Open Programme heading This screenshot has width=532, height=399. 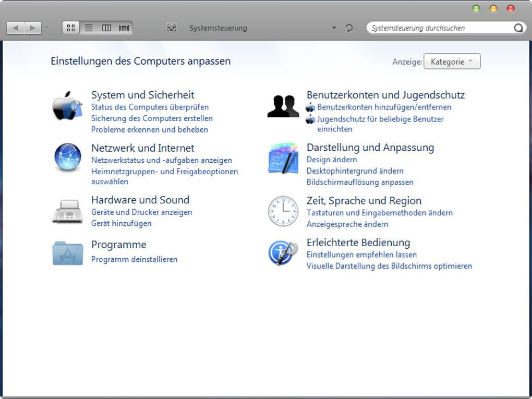[x=119, y=244]
